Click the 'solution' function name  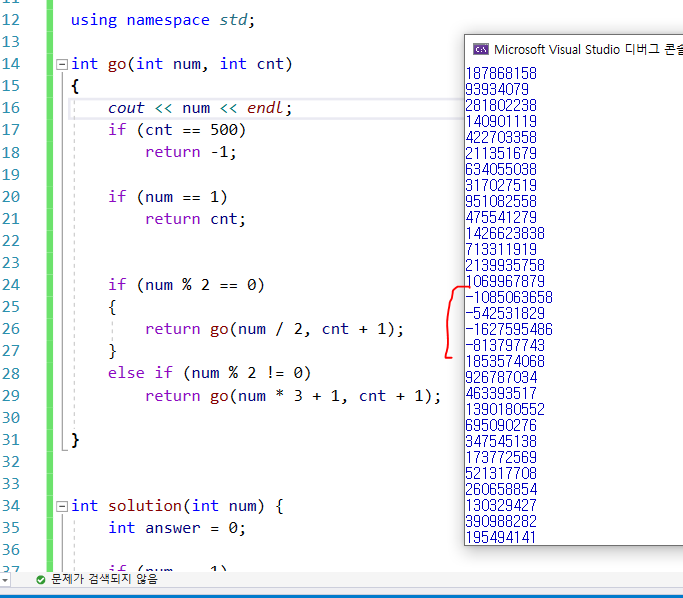click(145, 506)
